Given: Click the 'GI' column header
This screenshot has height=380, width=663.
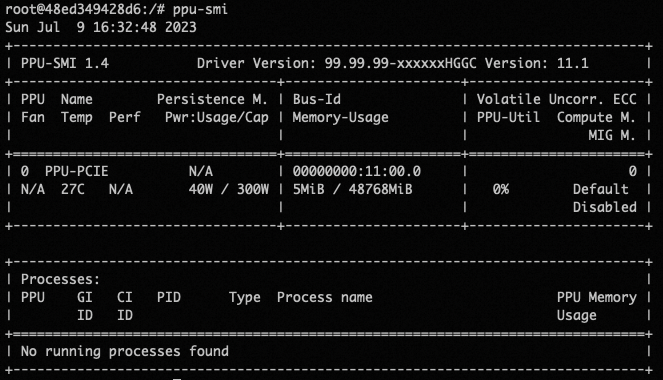Looking at the screenshot, I should tap(85, 297).
